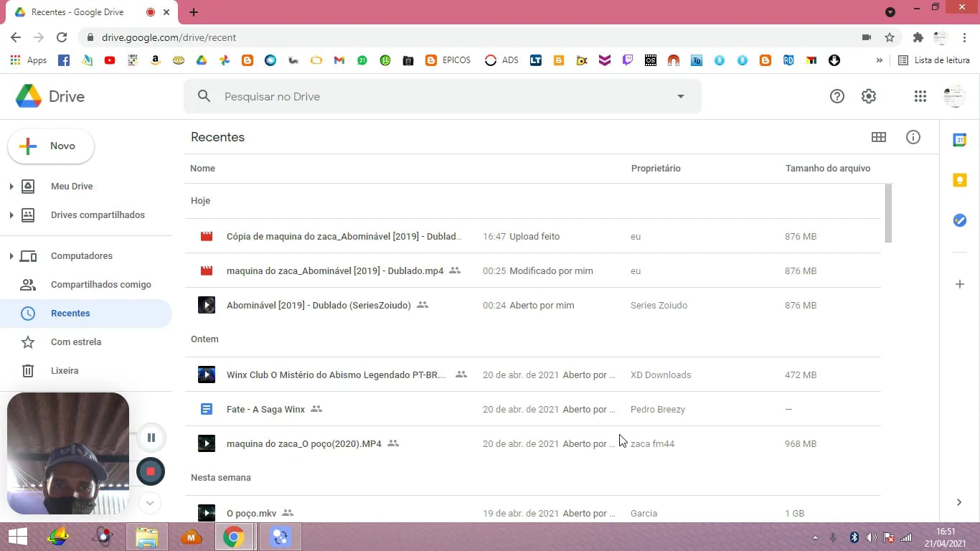Pause the screen recording
The height and width of the screenshot is (551, 980).
coord(151,438)
